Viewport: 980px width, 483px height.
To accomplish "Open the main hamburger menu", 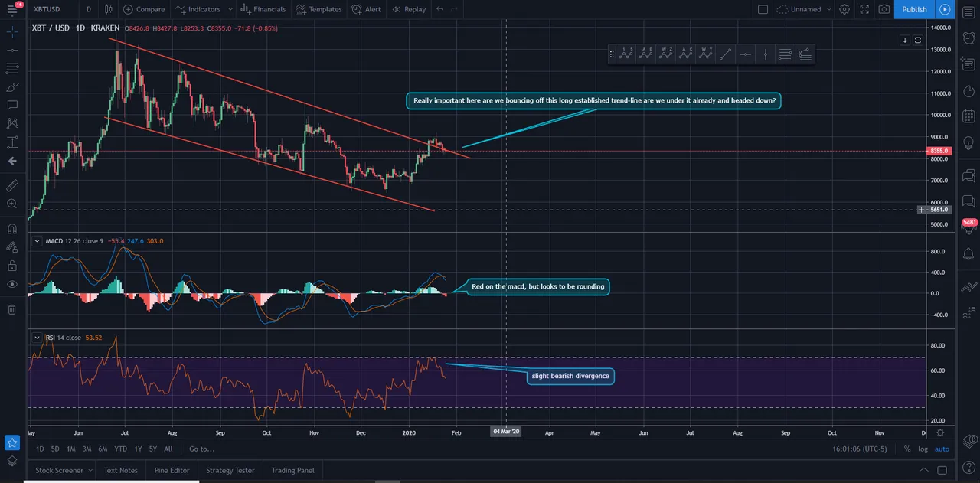I will point(11,9).
